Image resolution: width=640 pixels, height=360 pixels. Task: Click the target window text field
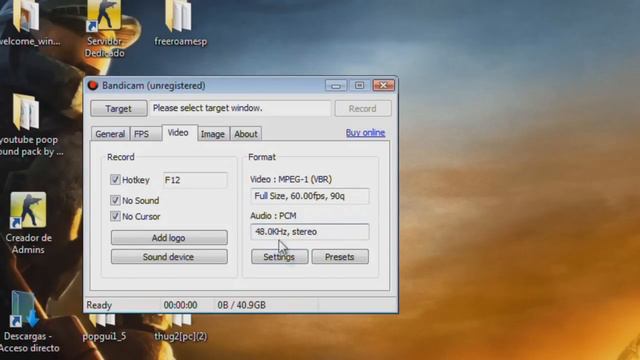tap(240, 108)
